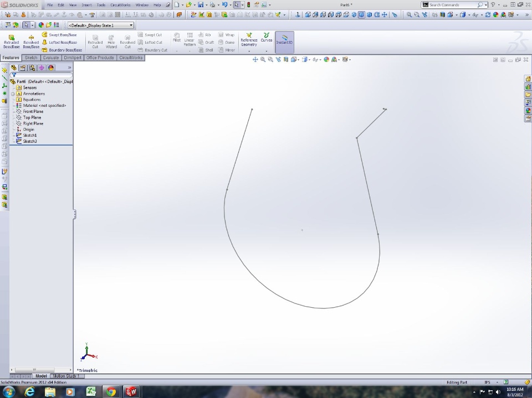Select the Front Plane in the tree
The width and height of the screenshot is (532, 398).
33,111
